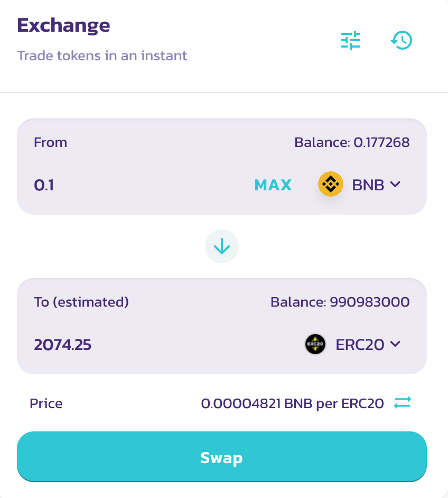This screenshot has width=448, height=498.
Task: Expand the ERC20 token dropdown chevron
Action: point(395,344)
